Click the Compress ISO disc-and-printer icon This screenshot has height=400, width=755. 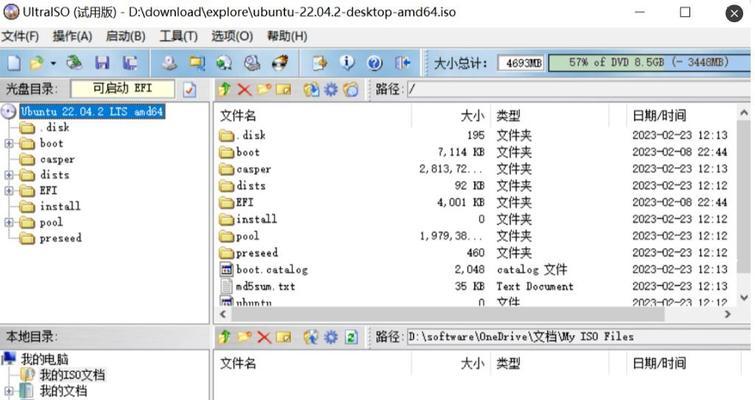(251, 63)
